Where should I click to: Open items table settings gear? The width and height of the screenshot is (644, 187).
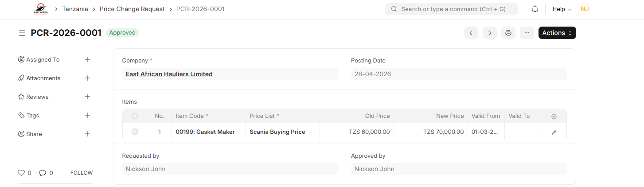point(554,116)
